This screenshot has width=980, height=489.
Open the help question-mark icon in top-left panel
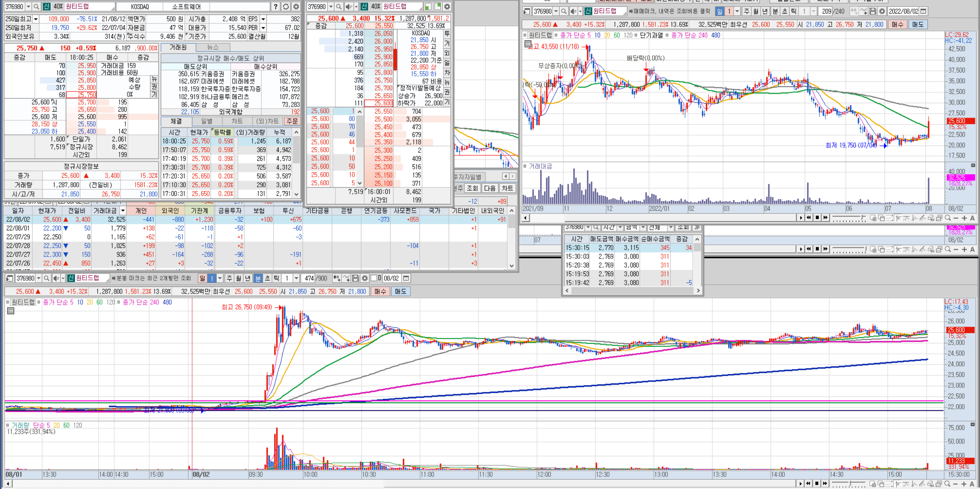(275, 7)
